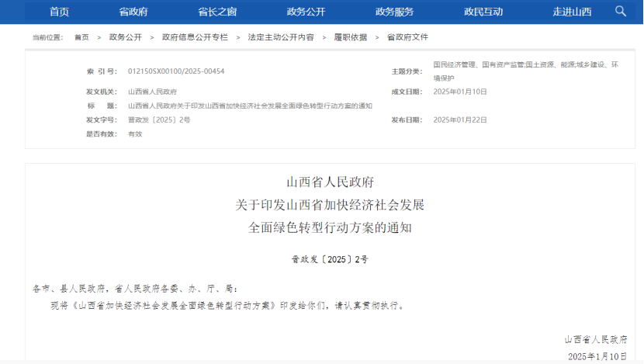644x364 pixels.
Task: Click the 发文字号 value 晋政发〔2025〕2号
Action: [158, 120]
